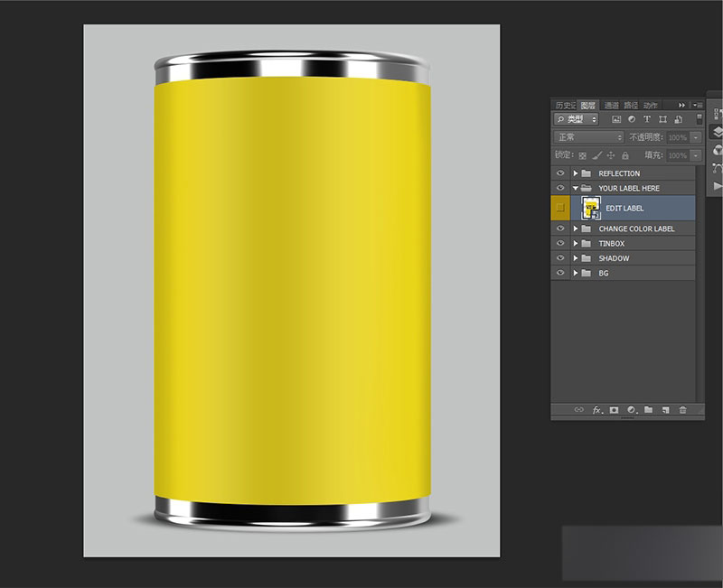Filter for pixel layers icon
This screenshot has width=723, height=588.
[x=616, y=119]
